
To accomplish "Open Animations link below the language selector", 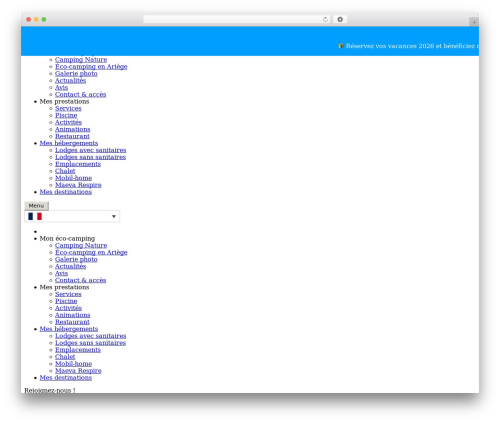I will pos(72,315).
